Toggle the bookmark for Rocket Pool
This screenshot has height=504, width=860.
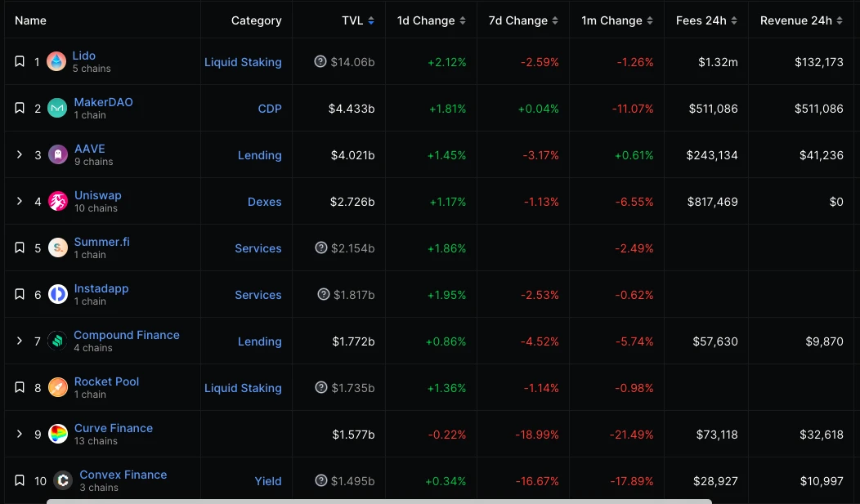tap(20, 387)
